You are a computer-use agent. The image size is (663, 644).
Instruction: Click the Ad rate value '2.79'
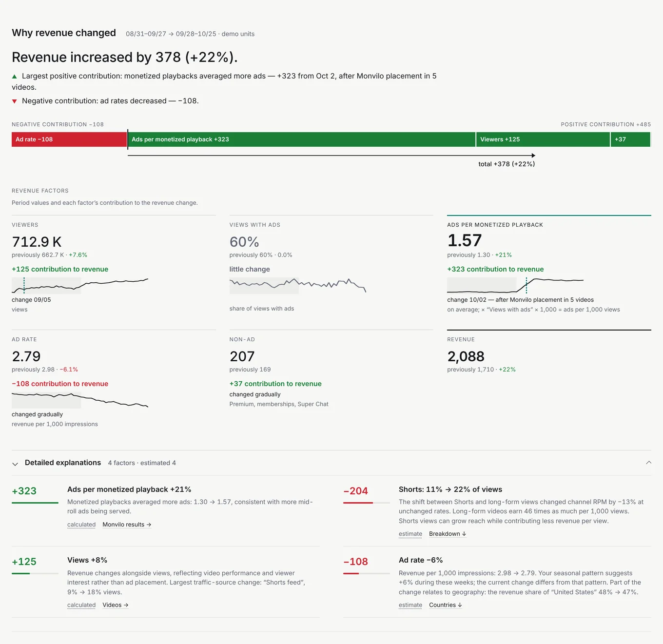point(26,356)
